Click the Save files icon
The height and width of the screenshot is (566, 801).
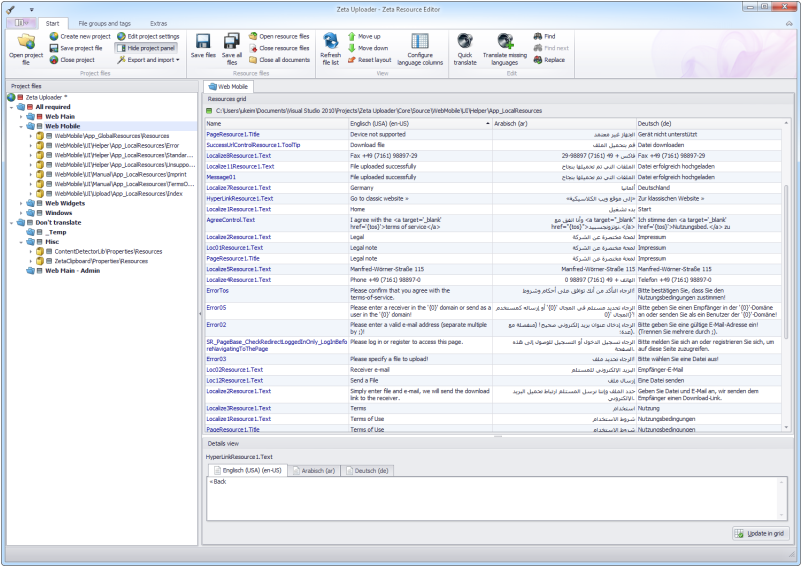pyautogui.click(x=204, y=41)
